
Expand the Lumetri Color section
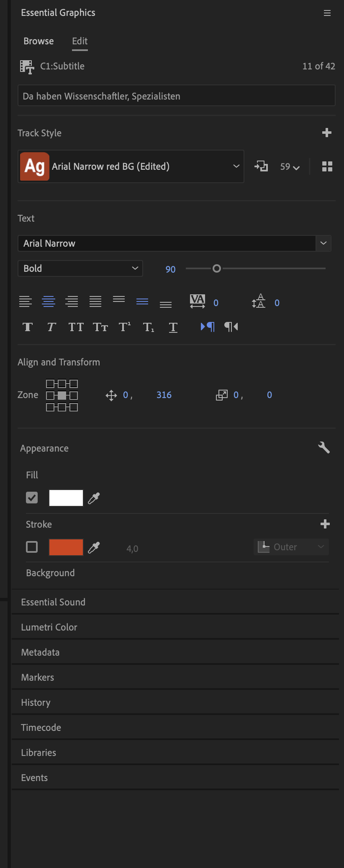click(x=49, y=627)
